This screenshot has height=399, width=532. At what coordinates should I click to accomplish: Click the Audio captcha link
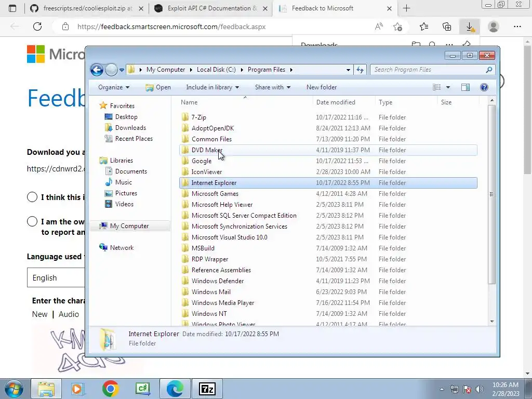[x=69, y=314]
